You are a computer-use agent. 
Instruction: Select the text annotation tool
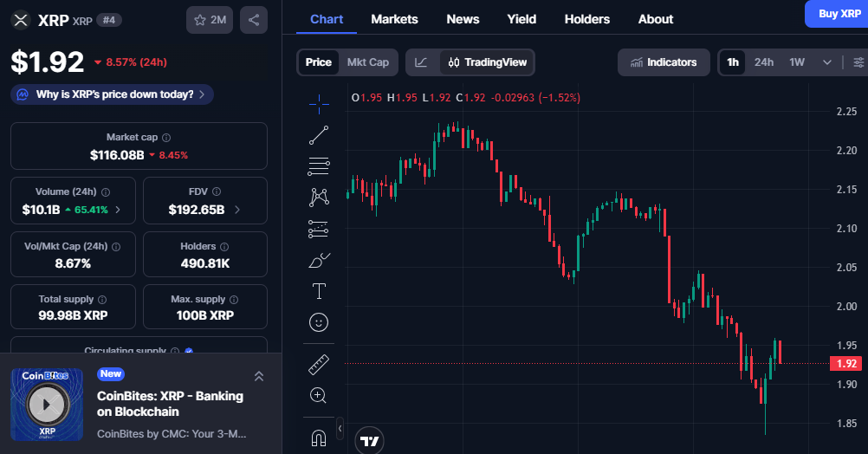click(x=319, y=290)
